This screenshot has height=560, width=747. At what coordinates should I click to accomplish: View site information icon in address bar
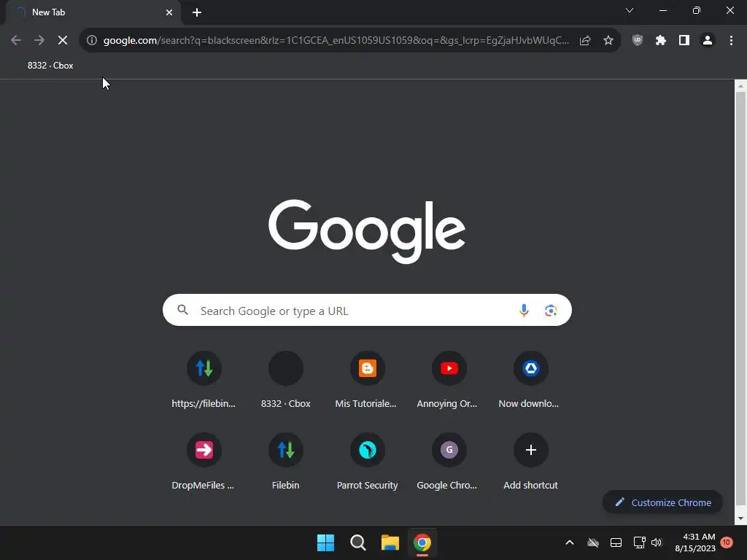[92, 41]
